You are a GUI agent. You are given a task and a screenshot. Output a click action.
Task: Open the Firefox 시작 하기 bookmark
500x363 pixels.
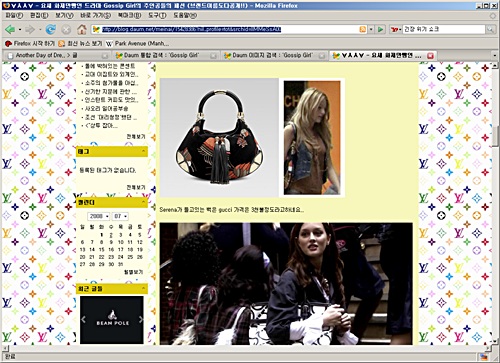pos(30,43)
